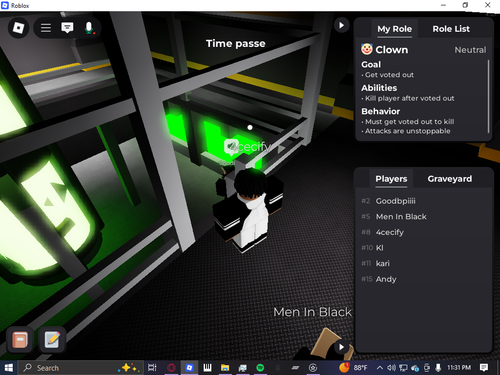Click the Abilities heading in role panel
The image size is (500, 375).
(379, 88)
